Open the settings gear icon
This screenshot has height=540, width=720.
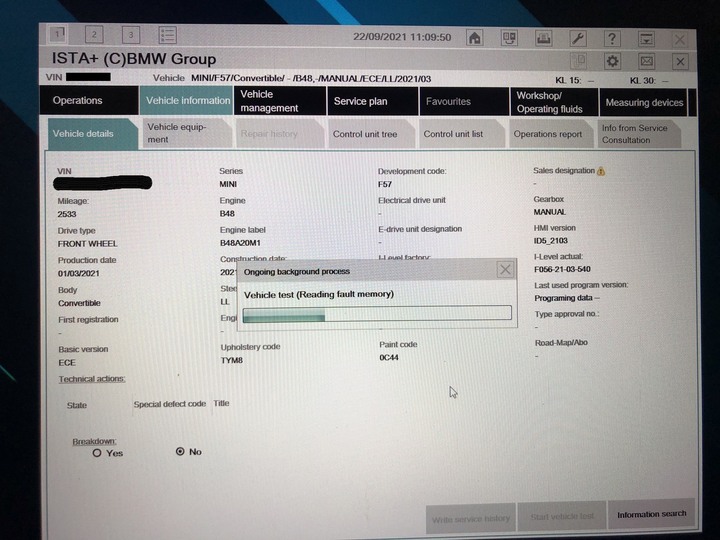point(612,61)
